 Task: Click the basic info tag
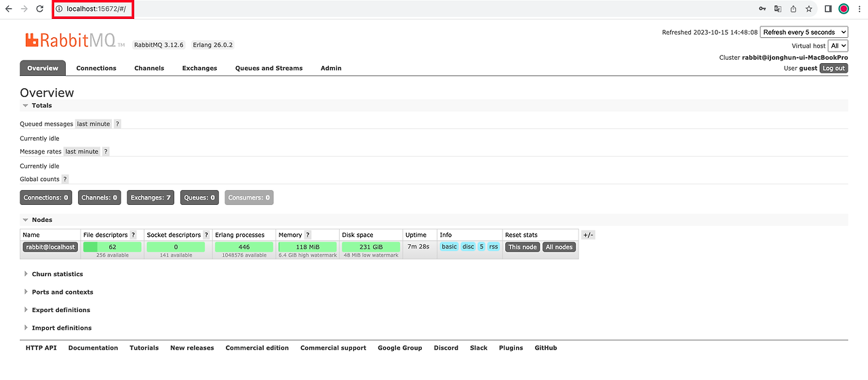450,246
